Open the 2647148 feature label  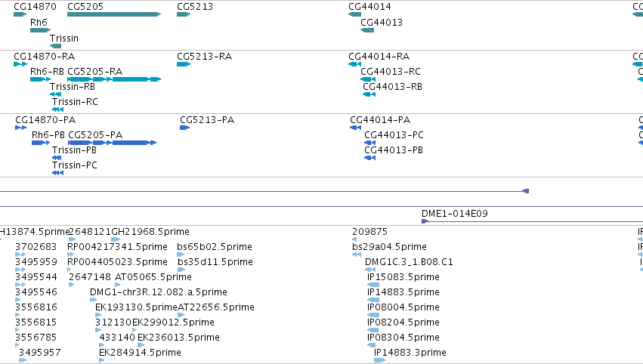click(90, 277)
